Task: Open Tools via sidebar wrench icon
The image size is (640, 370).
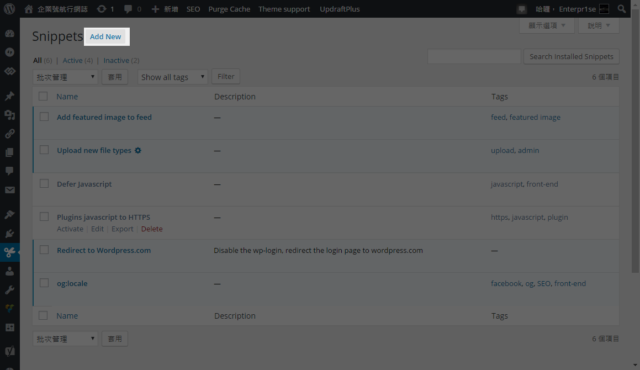Action: click(x=9, y=290)
